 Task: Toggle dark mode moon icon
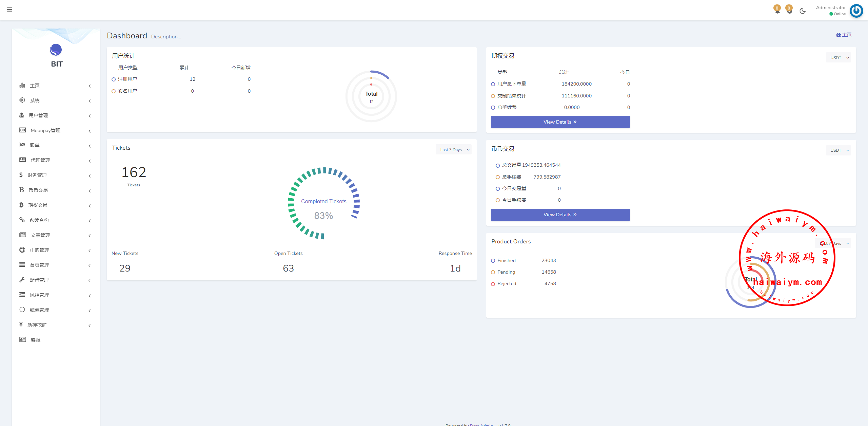tap(803, 11)
